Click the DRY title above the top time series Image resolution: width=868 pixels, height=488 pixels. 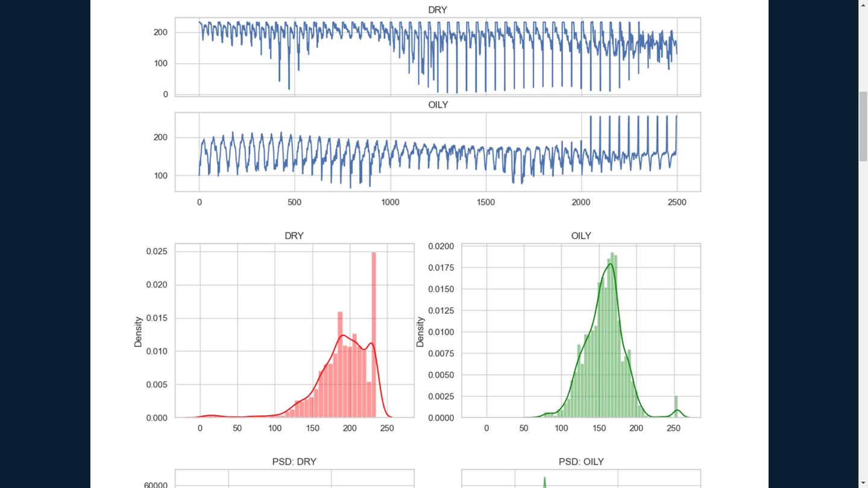438,10
